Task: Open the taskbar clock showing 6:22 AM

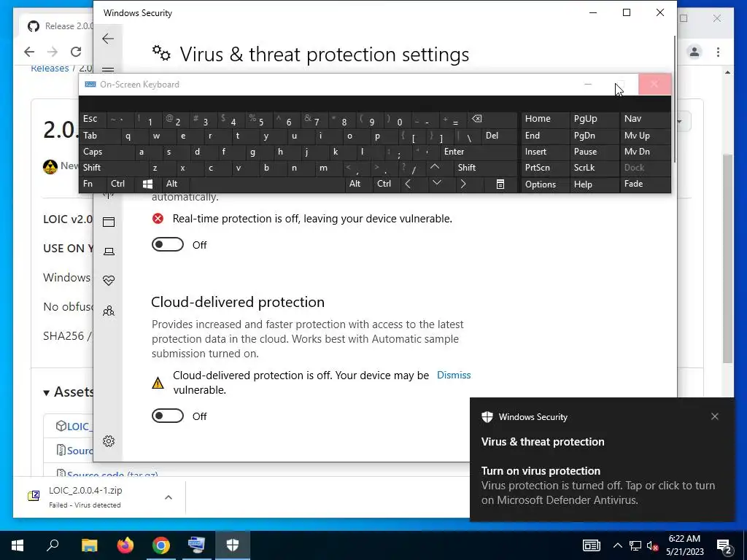Action: 684,545
